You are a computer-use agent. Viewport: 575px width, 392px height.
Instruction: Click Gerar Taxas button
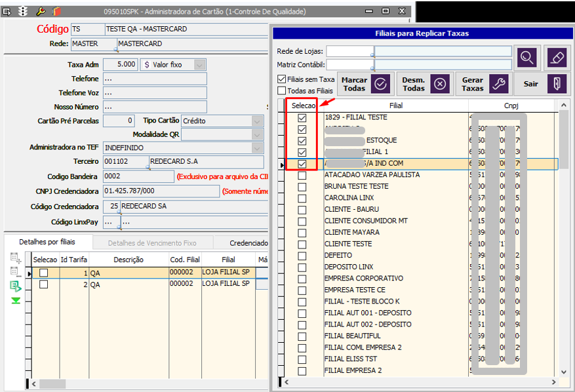[x=485, y=84]
